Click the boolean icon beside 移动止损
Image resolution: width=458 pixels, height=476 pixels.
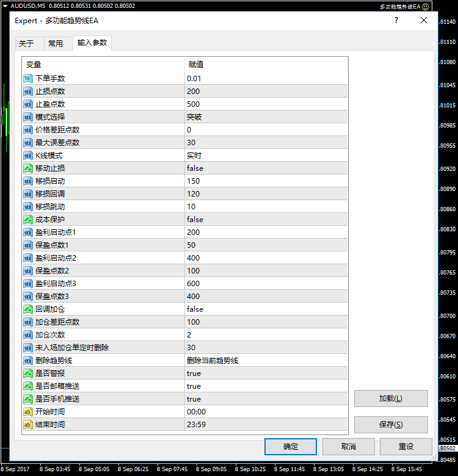coord(28,168)
